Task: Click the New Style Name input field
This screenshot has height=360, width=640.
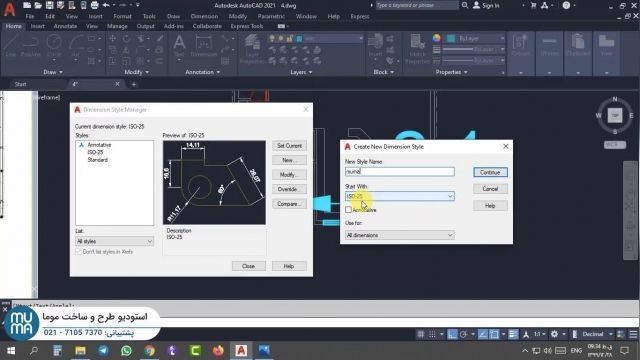Action: click(x=400, y=172)
